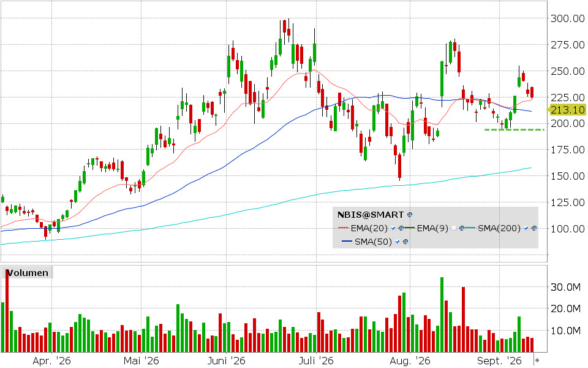Click the Juni '26 date label
Viewport: 588px width, 368px height.
pyautogui.click(x=227, y=361)
